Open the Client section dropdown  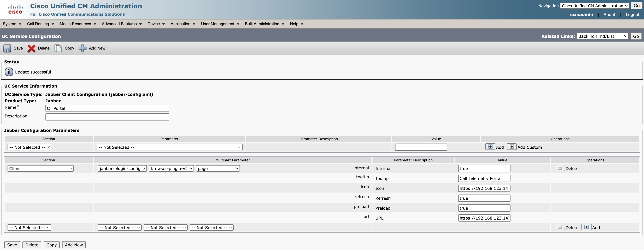pos(40,168)
